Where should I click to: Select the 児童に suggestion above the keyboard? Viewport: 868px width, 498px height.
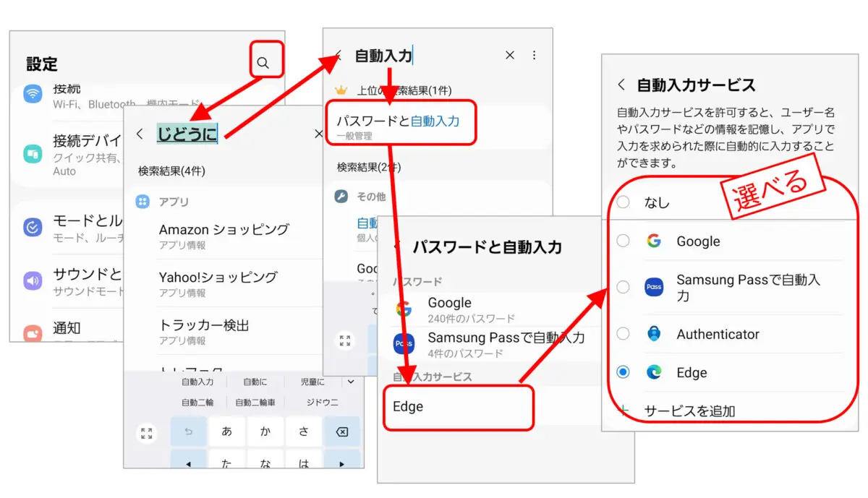coord(312,382)
